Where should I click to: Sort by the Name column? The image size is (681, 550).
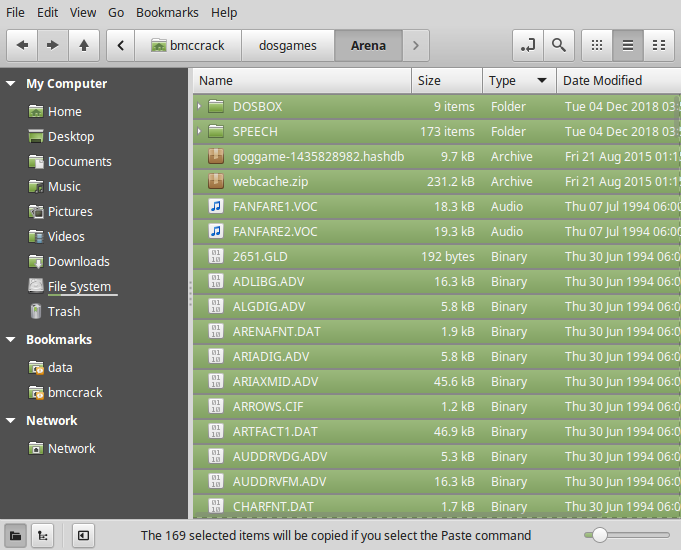[302, 81]
